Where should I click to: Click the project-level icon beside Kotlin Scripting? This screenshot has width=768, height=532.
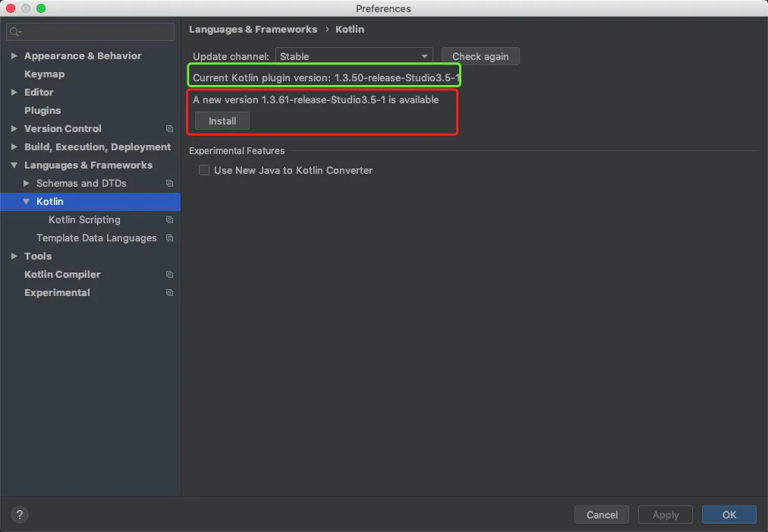click(x=169, y=220)
